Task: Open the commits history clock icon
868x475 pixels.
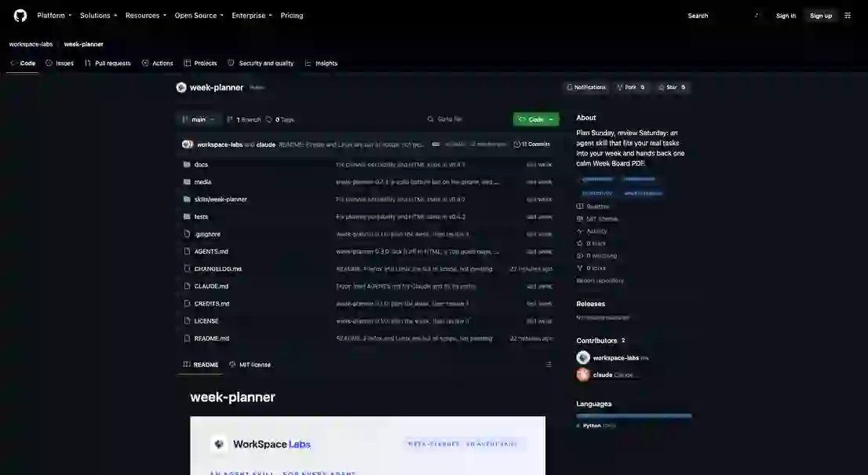Action: [516, 144]
